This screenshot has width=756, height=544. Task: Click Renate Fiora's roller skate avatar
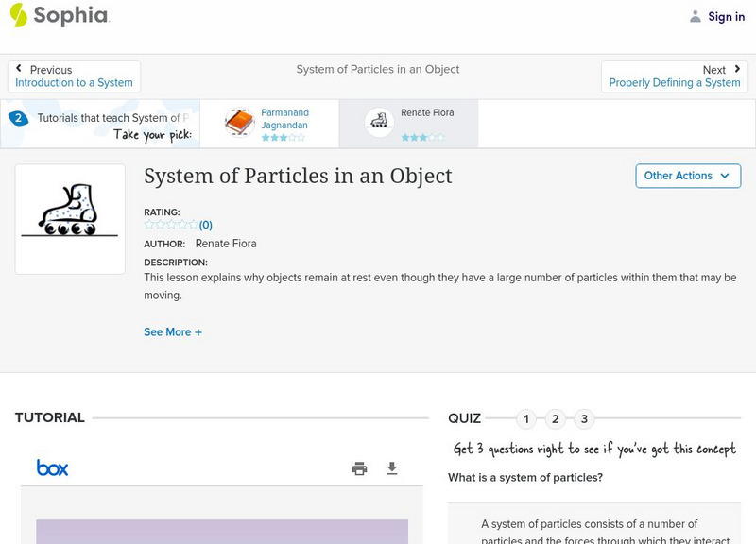tap(380, 123)
